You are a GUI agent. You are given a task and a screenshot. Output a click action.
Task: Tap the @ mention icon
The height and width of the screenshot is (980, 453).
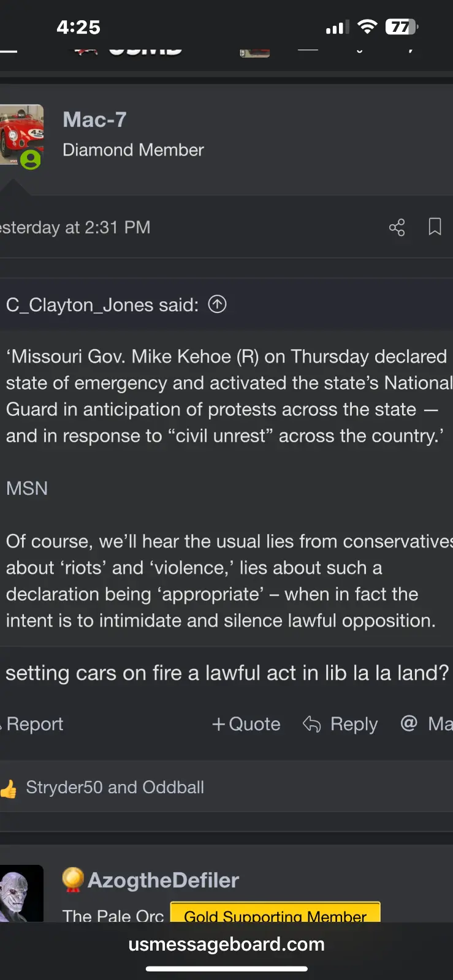coord(409,723)
